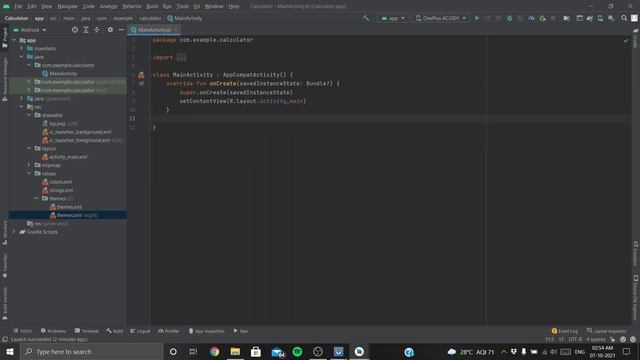Open Search Everywhere magnifier in toolbar

tap(624, 18)
